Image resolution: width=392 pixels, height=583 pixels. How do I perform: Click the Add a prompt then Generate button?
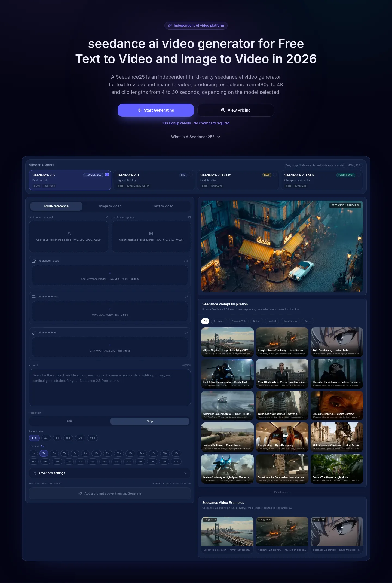pos(110,493)
